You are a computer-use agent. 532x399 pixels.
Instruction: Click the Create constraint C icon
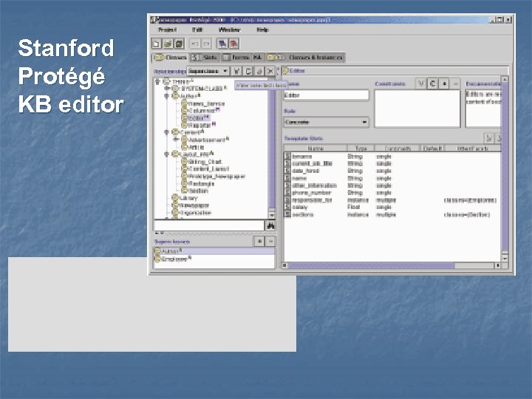432,83
